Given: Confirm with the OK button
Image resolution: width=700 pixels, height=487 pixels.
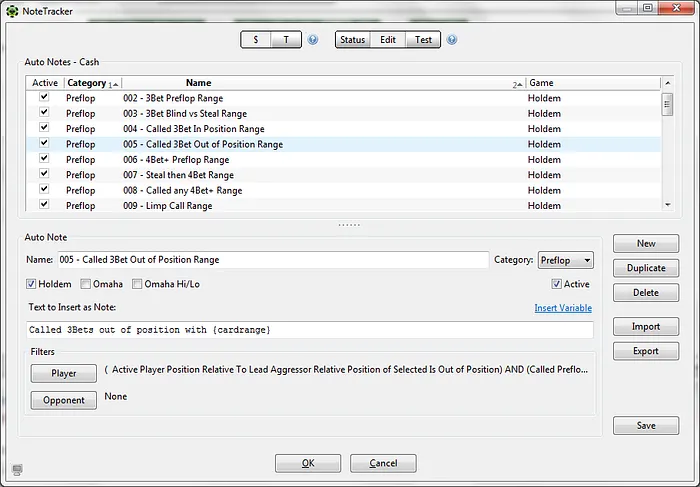Looking at the screenshot, I should click(x=308, y=463).
